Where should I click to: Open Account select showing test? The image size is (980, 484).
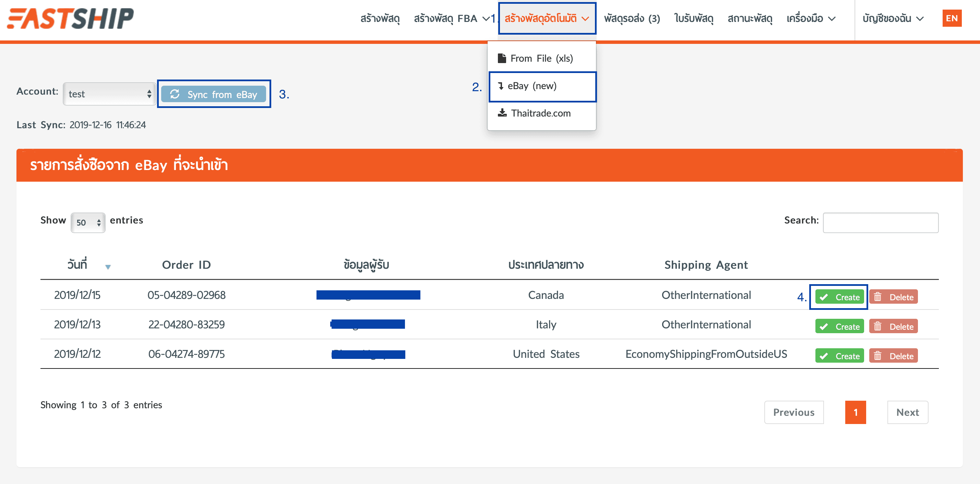pyautogui.click(x=110, y=94)
